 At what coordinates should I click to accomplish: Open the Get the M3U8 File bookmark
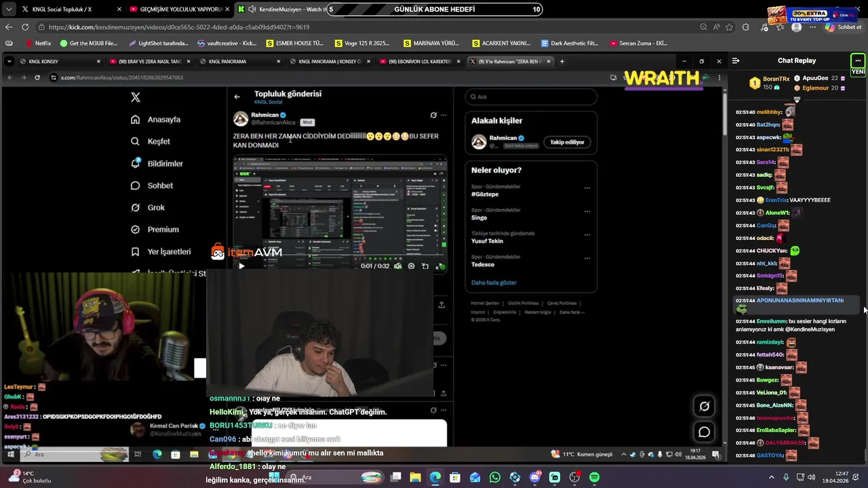pyautogui.click(x=89, y=43)
